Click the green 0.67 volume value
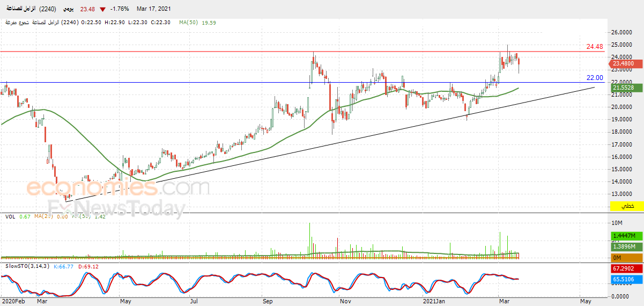 click(25, 216)
